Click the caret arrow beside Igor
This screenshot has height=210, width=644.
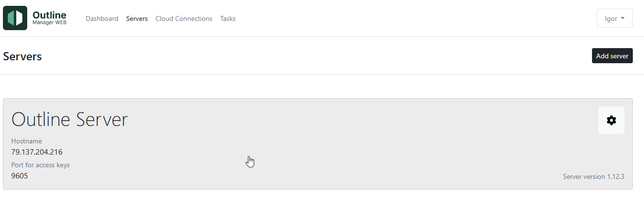[x=623, y=18]
